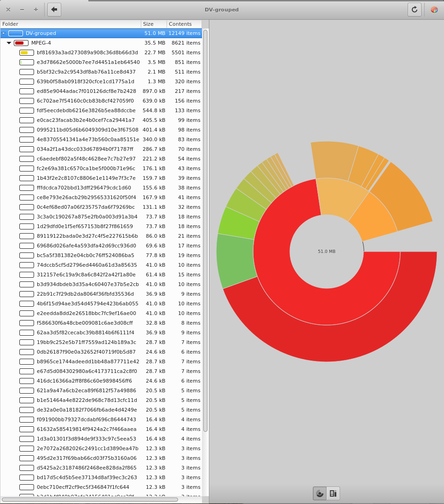Click the vertical scrollbar of folder list
The height and width of the screenshot is (504, 444).
[x=205, y=230]
